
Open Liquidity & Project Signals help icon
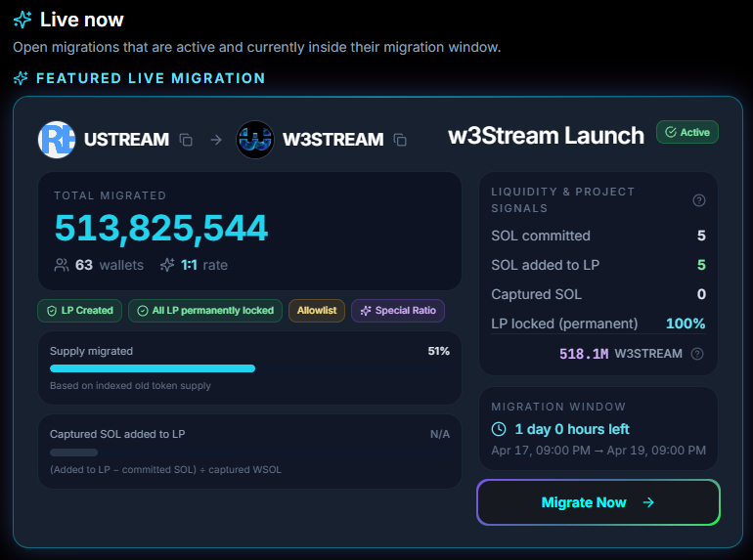click(x=699, y=200)
